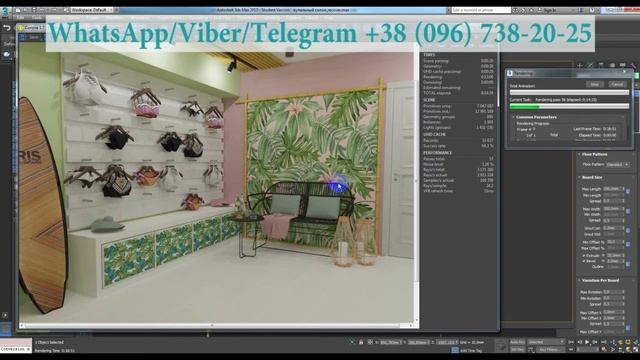The image size is (640, 360).
Task: Open the 3ds Max application menu icon
Action: (5, 11)
